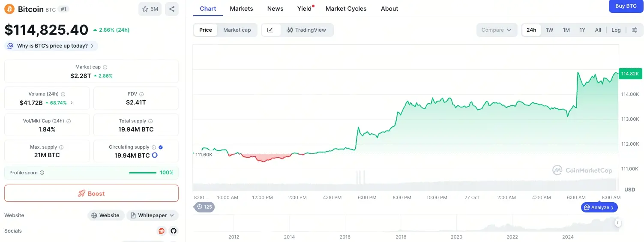Click the 125 history clock badge
This screenshot has width=644, height=242.
pyautogui.click(x=204, y=207)
